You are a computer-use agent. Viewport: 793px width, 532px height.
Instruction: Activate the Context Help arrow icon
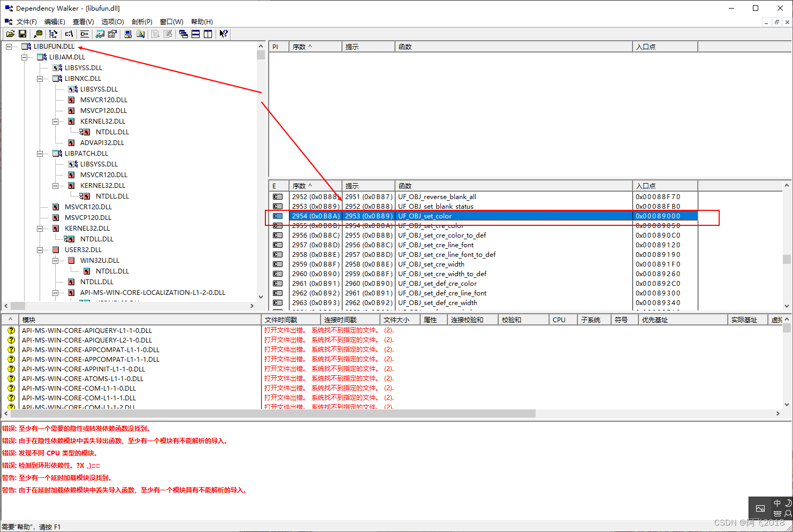(223, 34)
